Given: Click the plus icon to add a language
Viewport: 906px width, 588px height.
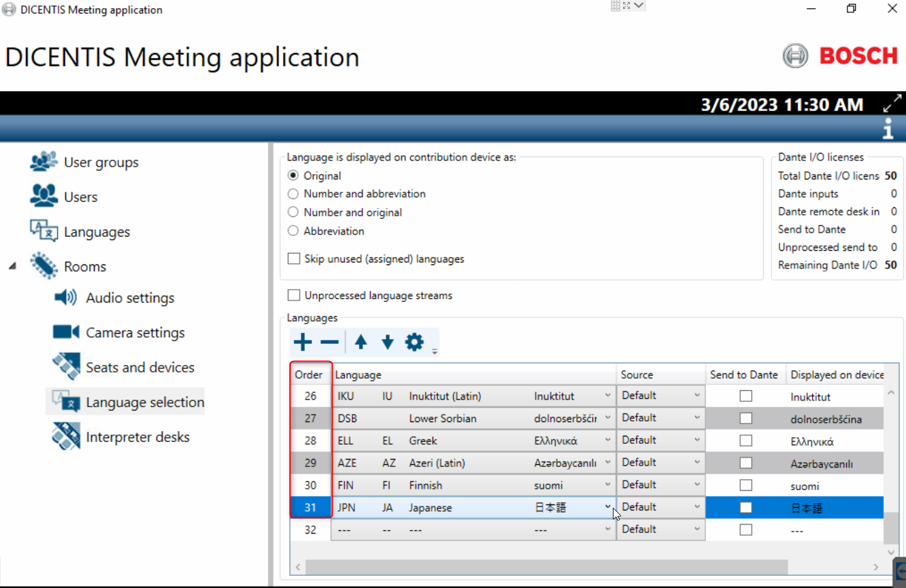Looking at the screenshot, I should click(x=303, y=343).
